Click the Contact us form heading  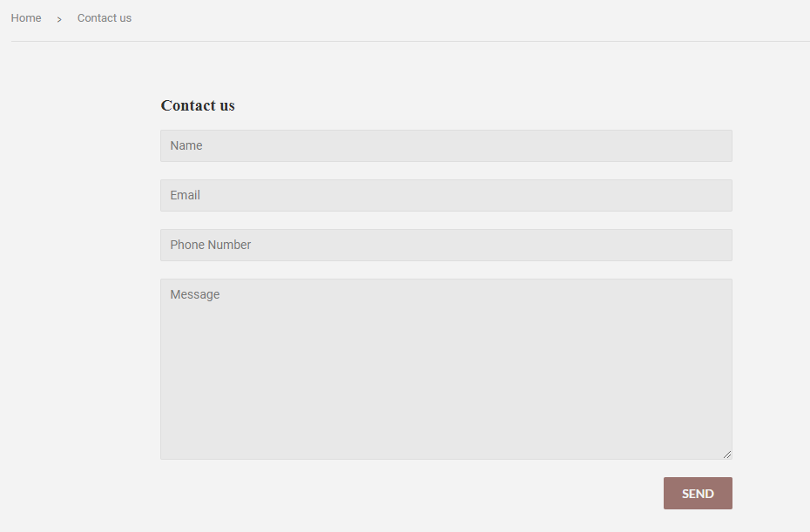pos(198,105)
